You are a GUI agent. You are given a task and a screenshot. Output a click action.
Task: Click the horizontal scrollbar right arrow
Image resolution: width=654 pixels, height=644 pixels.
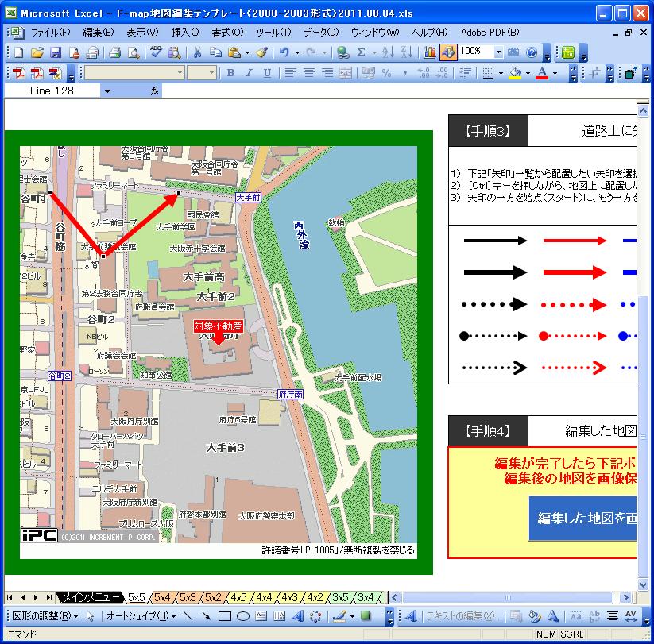pos(625,597)
